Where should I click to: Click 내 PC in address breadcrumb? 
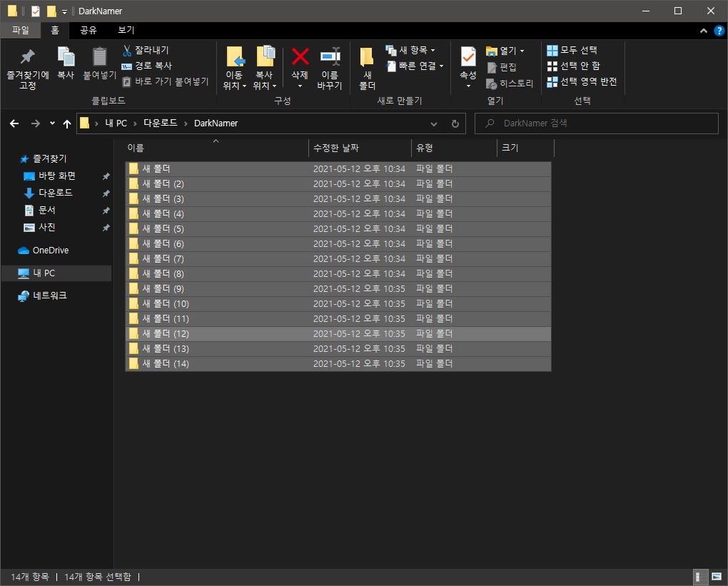coord(116,123)
